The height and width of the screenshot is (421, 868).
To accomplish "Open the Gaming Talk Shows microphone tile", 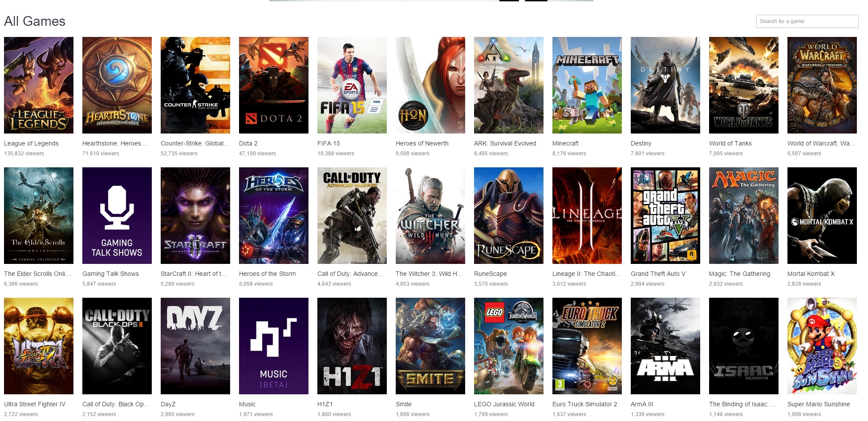I will pyautogui.click(x=117, y=215).
